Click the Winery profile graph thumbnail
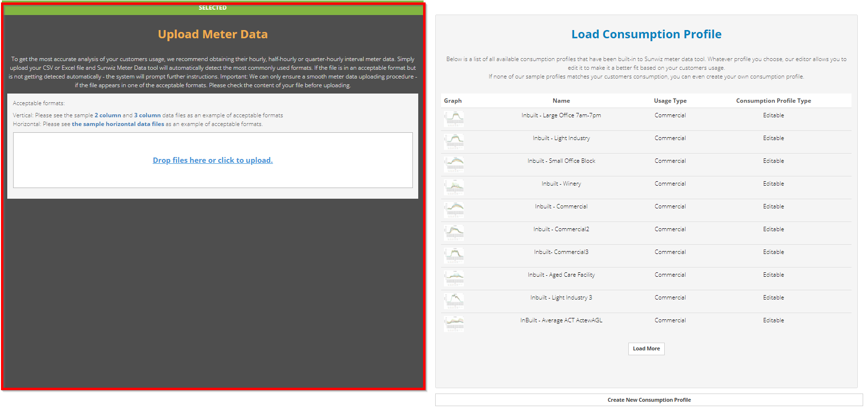The image size is (868, 410). pyautogui.click(x=454, y=187)
